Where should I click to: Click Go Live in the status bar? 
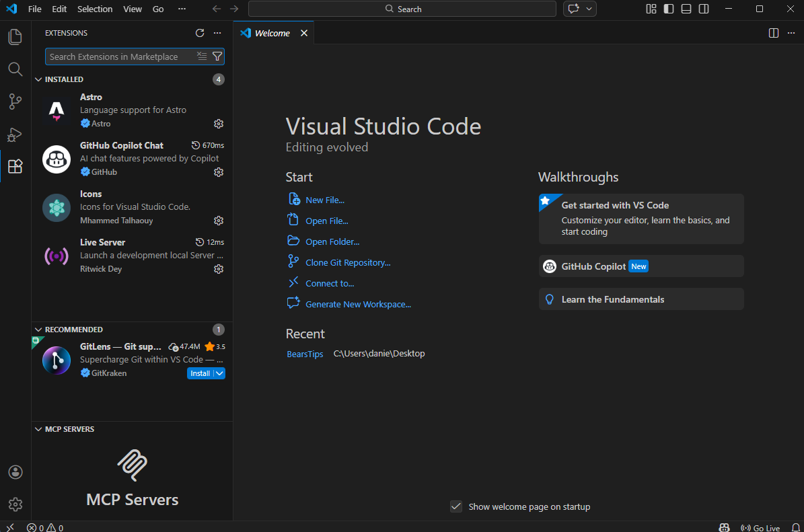(761, 527)
